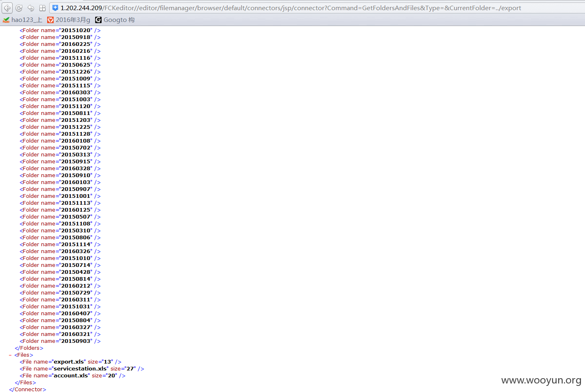This screenshot has width=585, height=392.
Task: Reload the page with refresh icon
Action: 19,8
